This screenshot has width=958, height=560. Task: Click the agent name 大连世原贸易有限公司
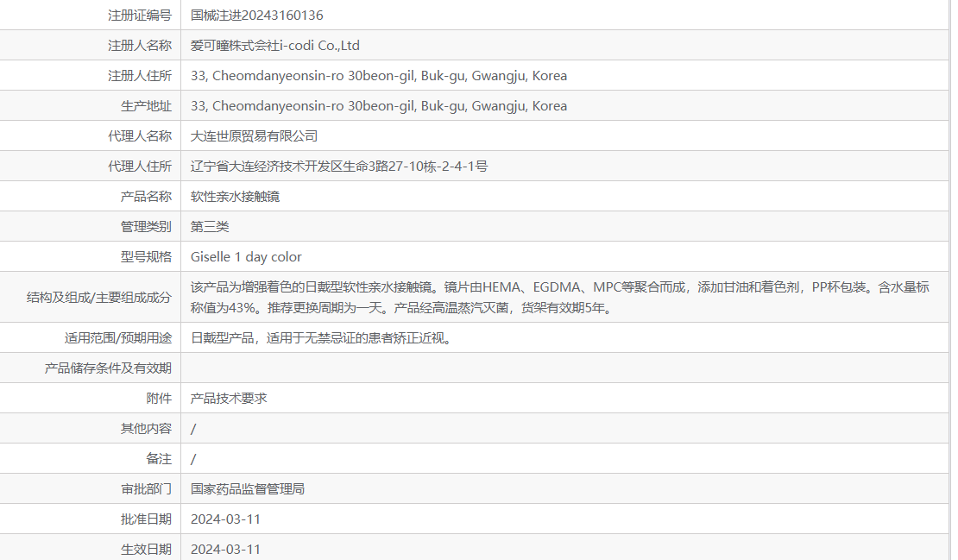click(254, 135)
